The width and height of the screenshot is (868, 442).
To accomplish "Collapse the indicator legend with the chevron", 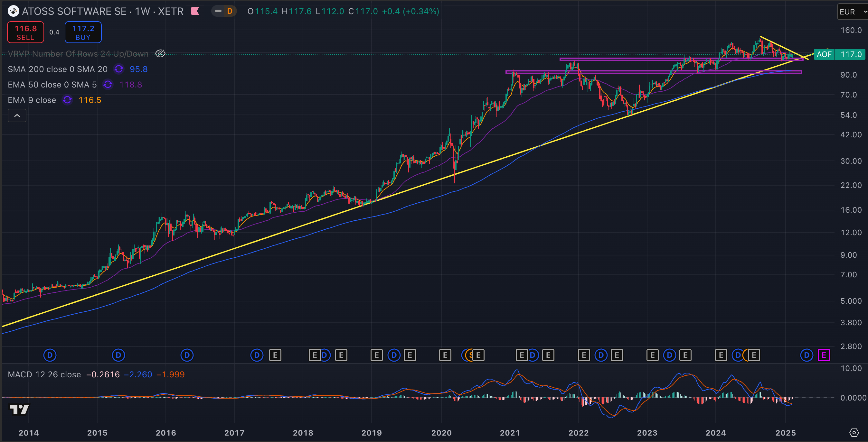I will tap(17, 116).
